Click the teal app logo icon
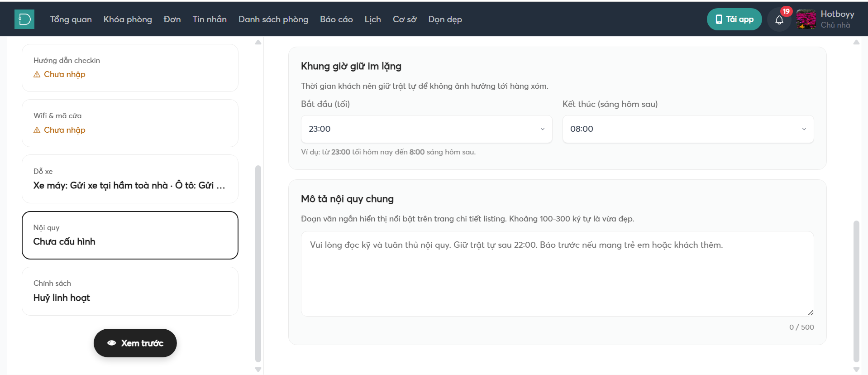The height and width of the screenshot is (375, 868). click(x=24, y=19)
